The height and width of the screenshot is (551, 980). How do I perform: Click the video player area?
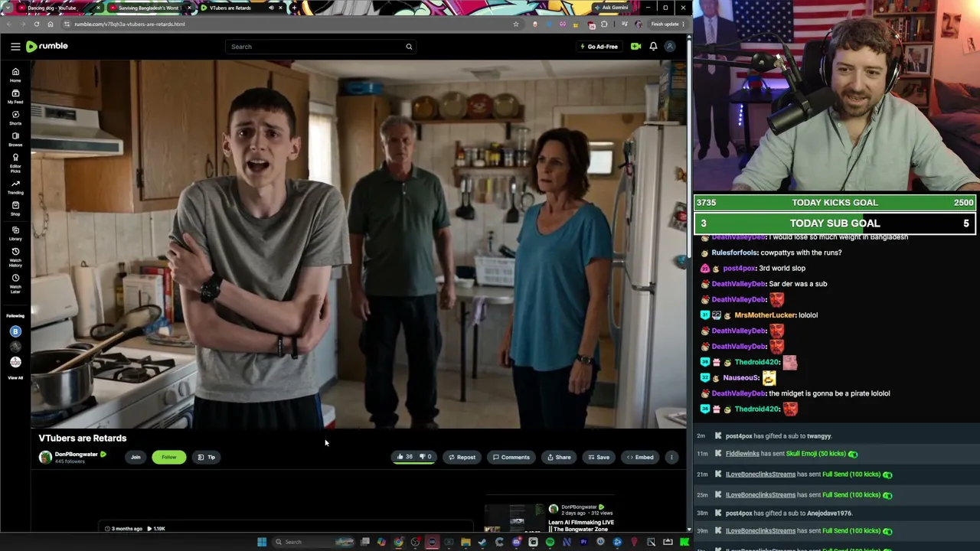(358, 244)
